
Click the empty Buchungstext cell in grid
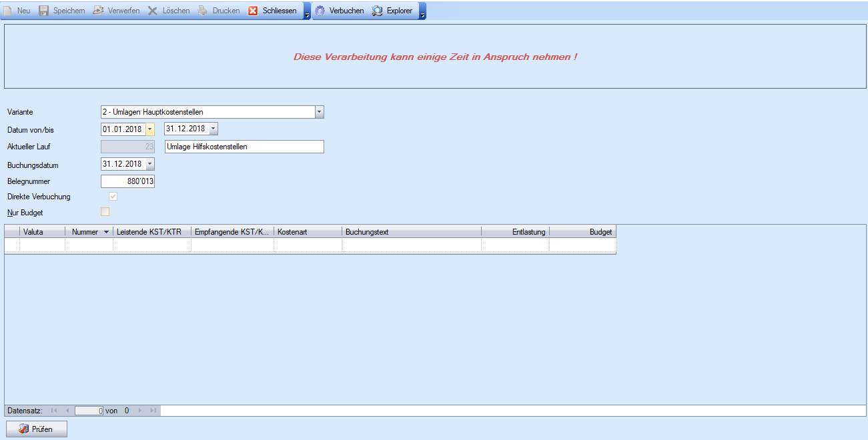point(412,245)
